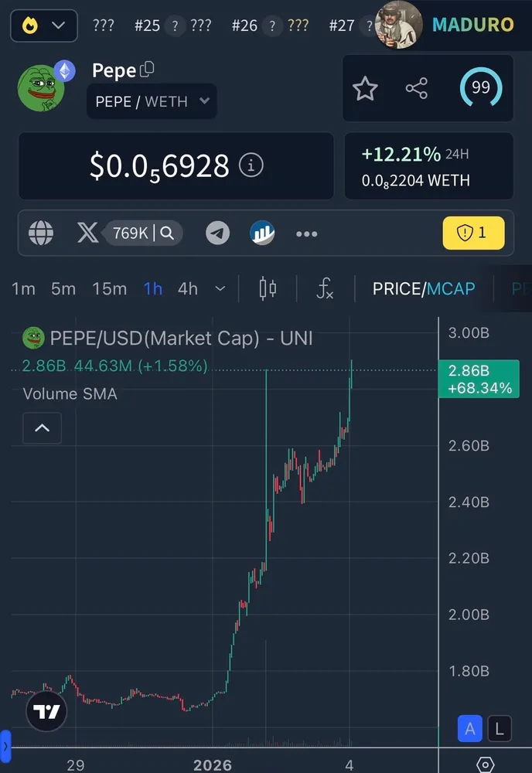Change the candlestick chart style
The height and width of the screenshot is (773, 532).
coord(268,288)
